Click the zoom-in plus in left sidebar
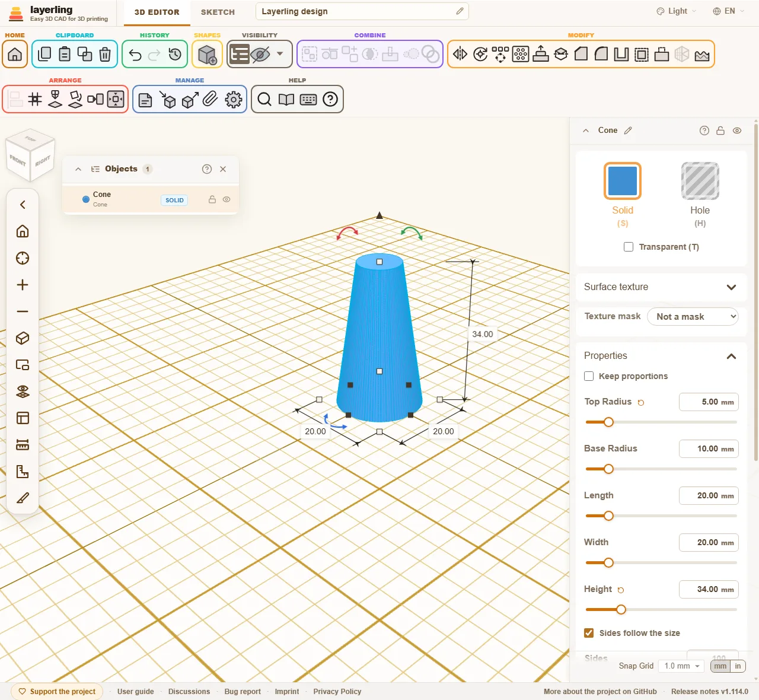The image size is (759, 700). (x=23, y=285)
